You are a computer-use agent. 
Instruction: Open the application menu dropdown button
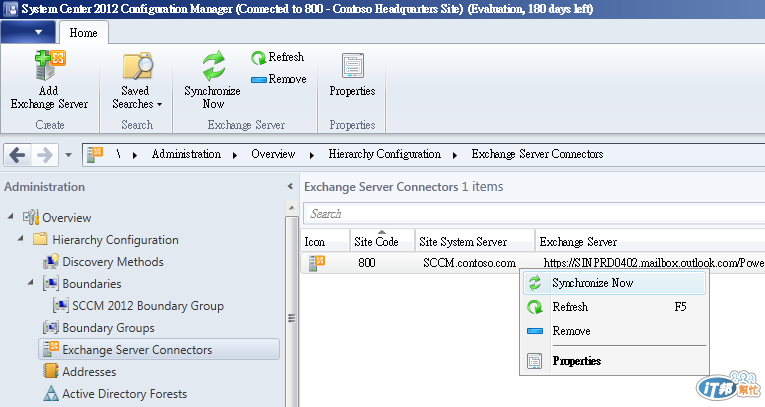[29, 33]
